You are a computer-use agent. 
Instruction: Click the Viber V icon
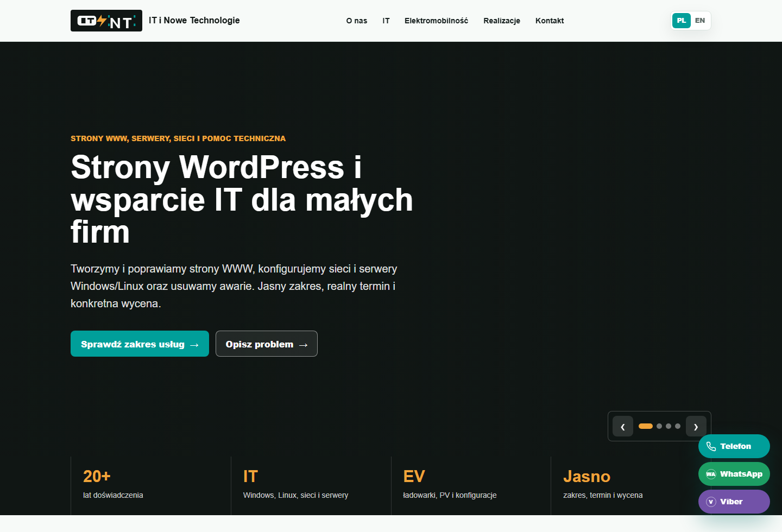click(711, 502)
